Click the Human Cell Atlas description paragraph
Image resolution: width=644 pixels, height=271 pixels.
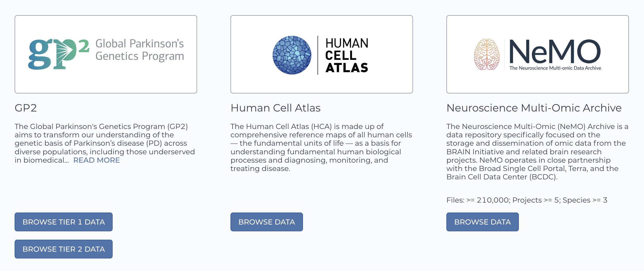pos(321,148)
